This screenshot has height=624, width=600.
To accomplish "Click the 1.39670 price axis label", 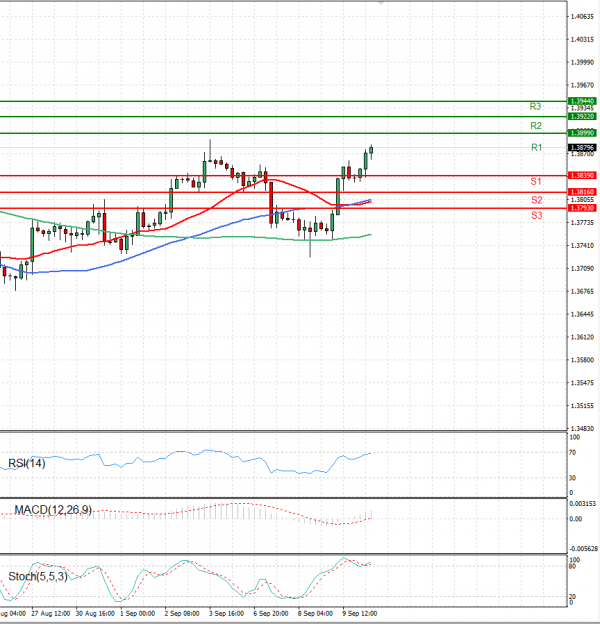I will [x=582, y=85].
